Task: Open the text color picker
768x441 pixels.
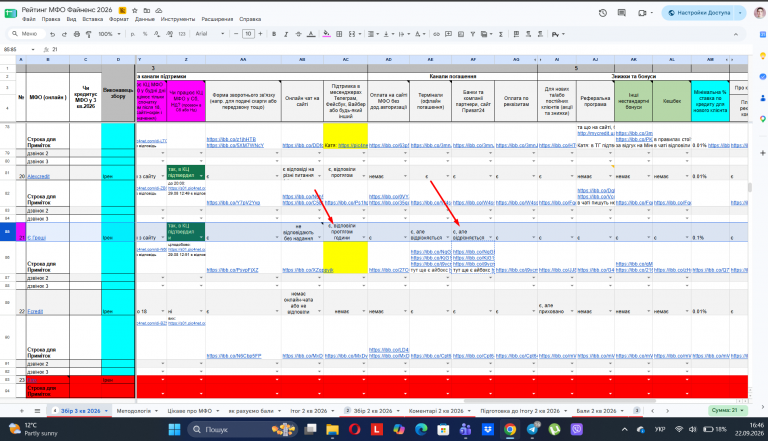Action: point(311,34)
